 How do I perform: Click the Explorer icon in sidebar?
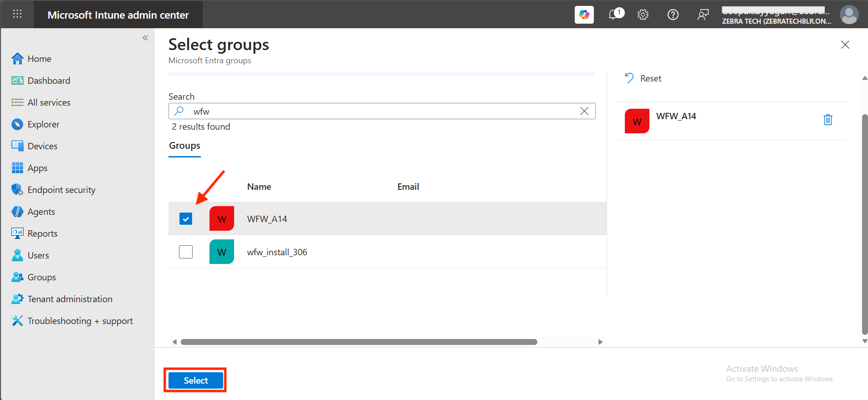[17, 124]
